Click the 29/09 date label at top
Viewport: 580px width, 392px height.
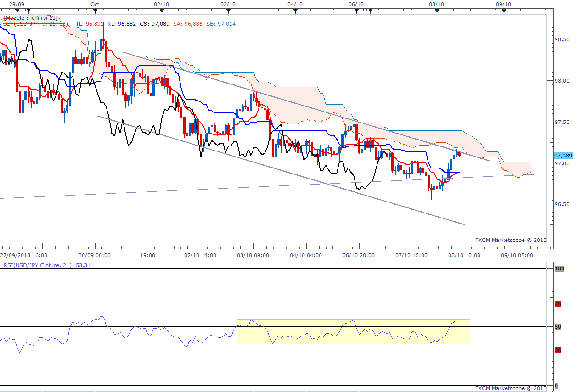17,4
